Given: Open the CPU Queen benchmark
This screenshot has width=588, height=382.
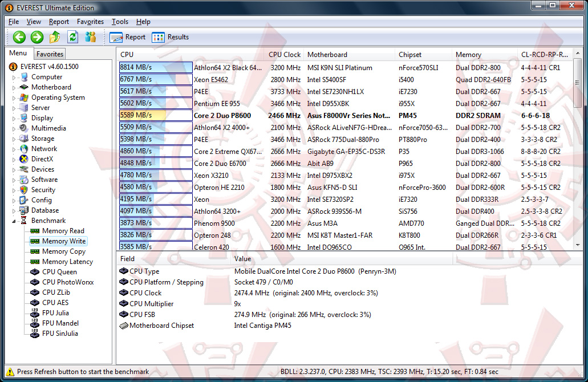Looking at the screenshot, I should pos(59,272).
